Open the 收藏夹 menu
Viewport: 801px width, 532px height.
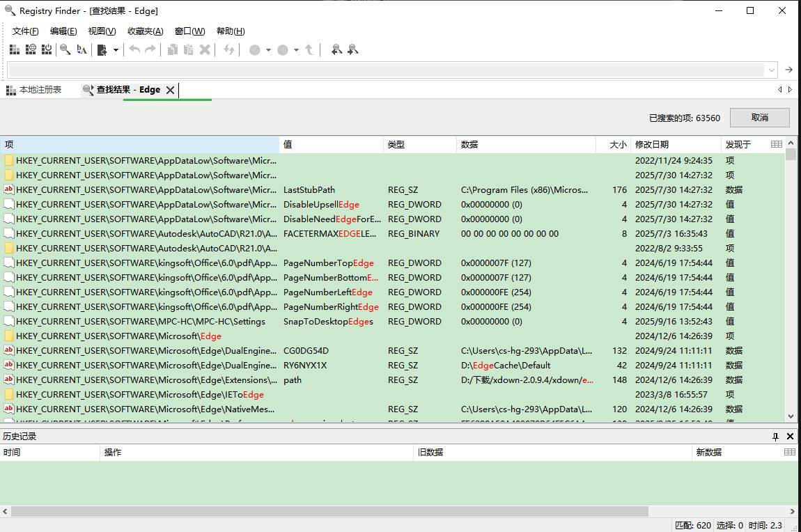pyautogui.click(x=144, y=31)
